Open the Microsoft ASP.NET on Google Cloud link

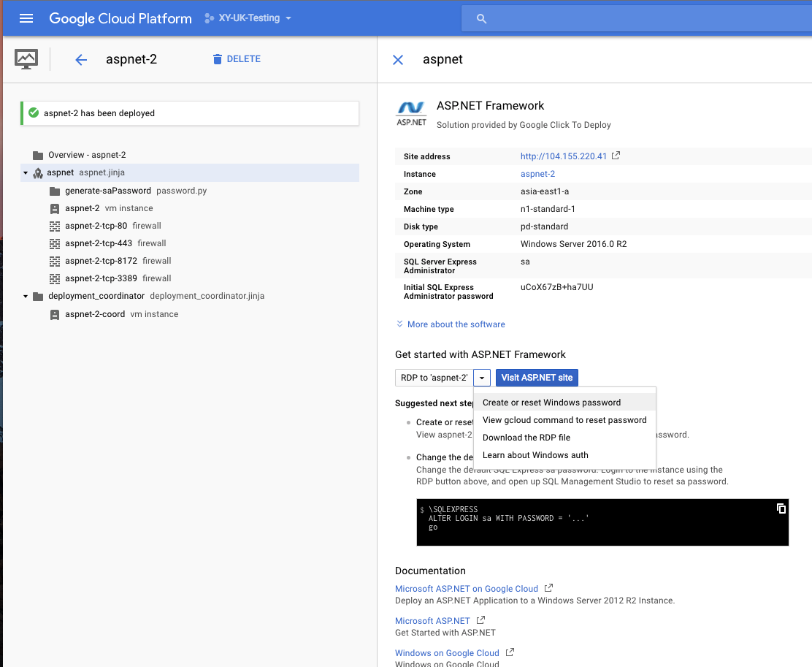466,589
